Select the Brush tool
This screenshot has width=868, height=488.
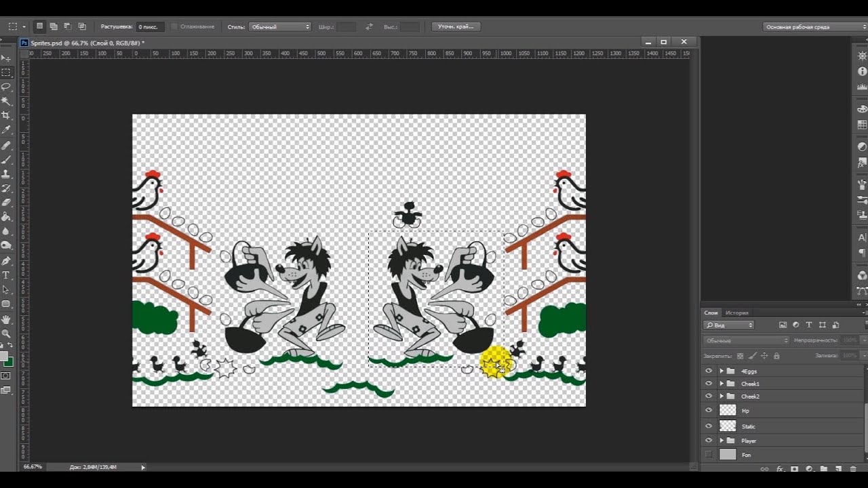tap(6, 160)
